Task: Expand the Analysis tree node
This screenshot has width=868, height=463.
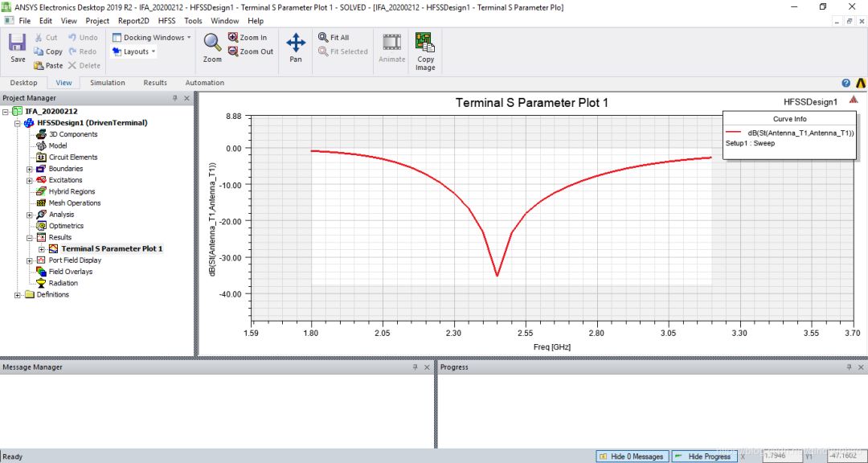Action: point(30,215)
